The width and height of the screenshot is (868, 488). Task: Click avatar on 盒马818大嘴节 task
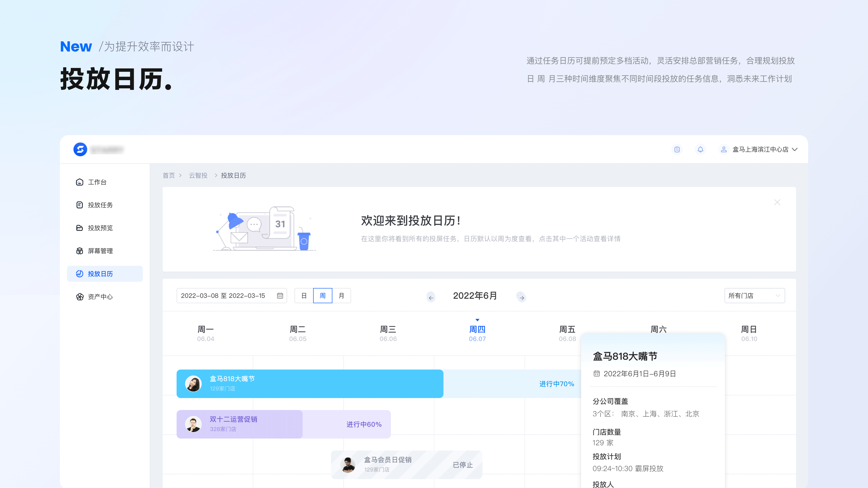[193, 384]
